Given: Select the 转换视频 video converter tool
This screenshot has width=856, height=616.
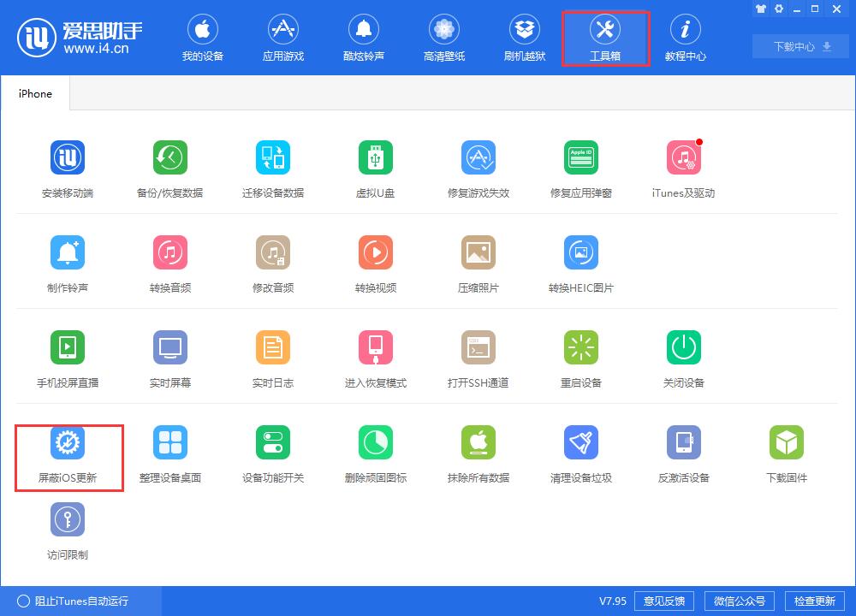Looking at the screenshot, I should tap(376, 261).
